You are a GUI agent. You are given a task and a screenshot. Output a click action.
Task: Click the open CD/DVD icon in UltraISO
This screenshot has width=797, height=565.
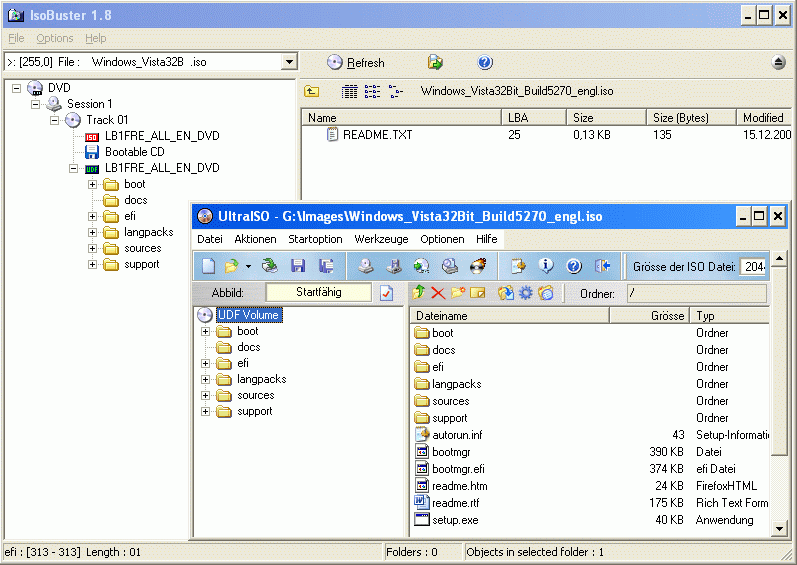[x=269, y=266]
